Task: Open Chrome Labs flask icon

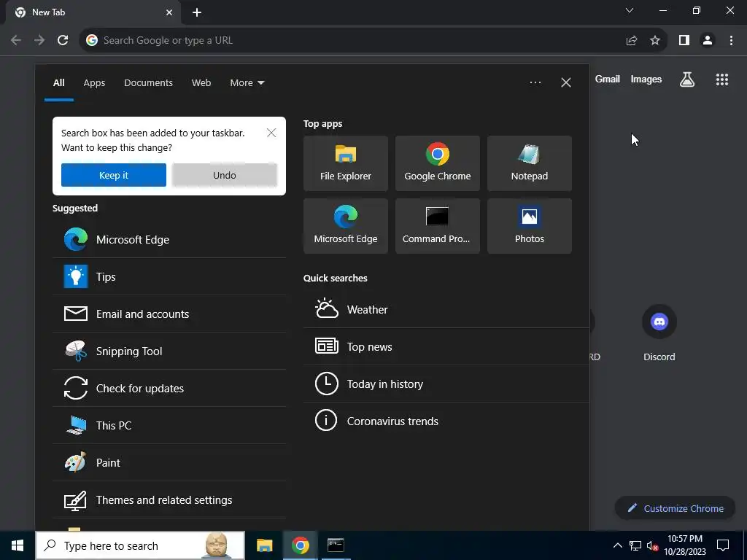Action: tap(687, 79)
